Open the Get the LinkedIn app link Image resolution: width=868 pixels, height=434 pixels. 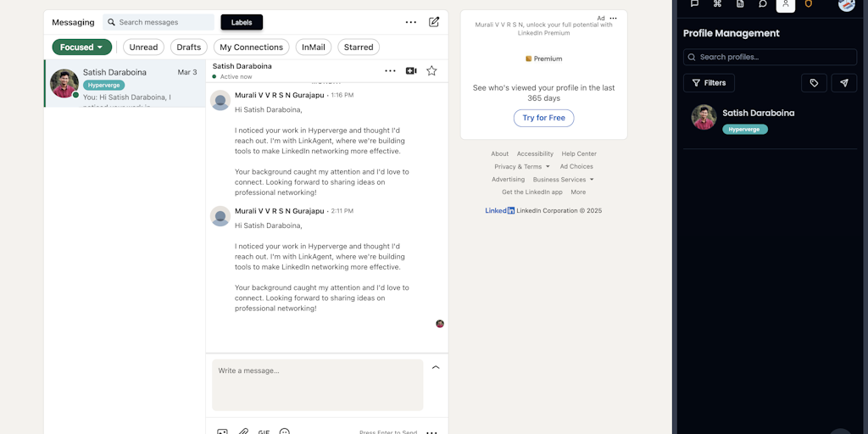click(532, 192)
